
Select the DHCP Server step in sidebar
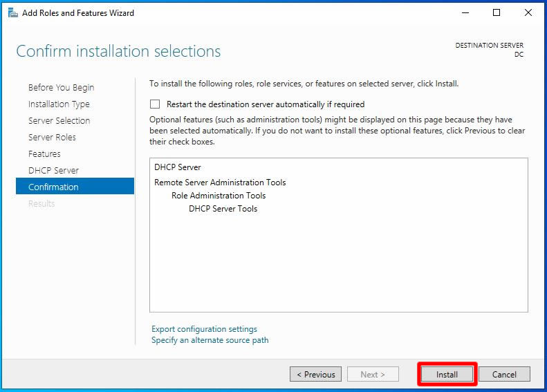[x=53, y=171]
